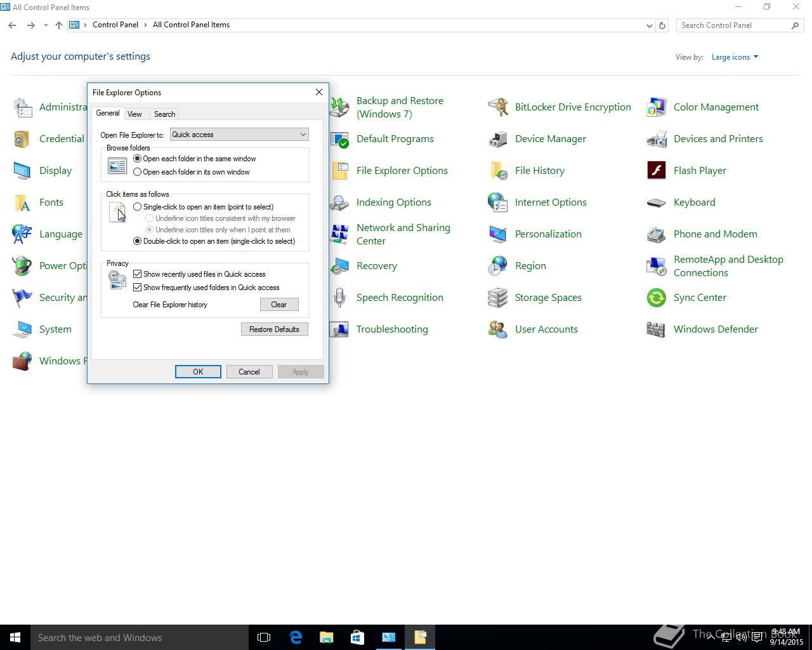812x650 pixels.
Task: Launch Microsoft Edge from the taskbar
Action: click(x=296, y=637)
